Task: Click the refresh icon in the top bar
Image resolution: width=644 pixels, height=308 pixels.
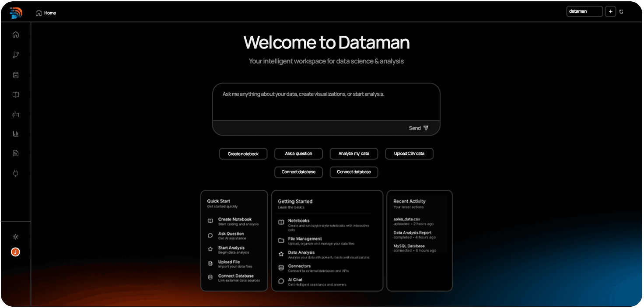Action: pos(621,11)
